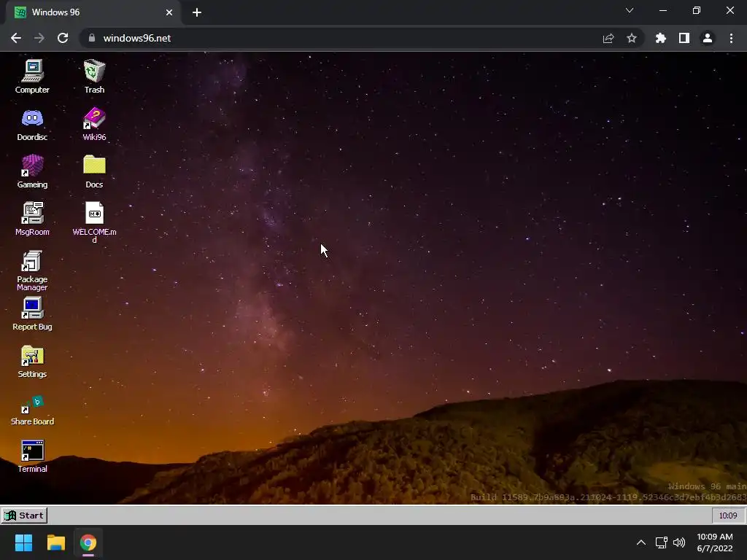Launch the MsgRoom shortcut

(32, 219)
